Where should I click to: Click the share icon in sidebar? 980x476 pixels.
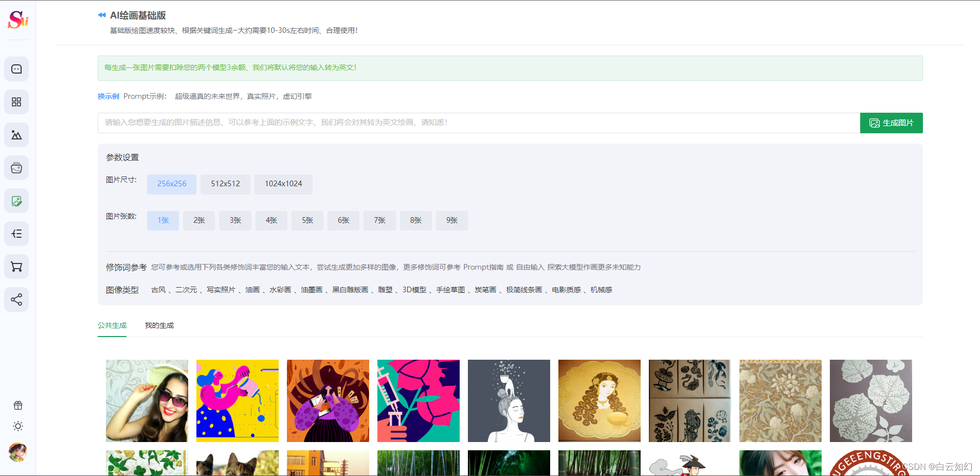(16, 299)
